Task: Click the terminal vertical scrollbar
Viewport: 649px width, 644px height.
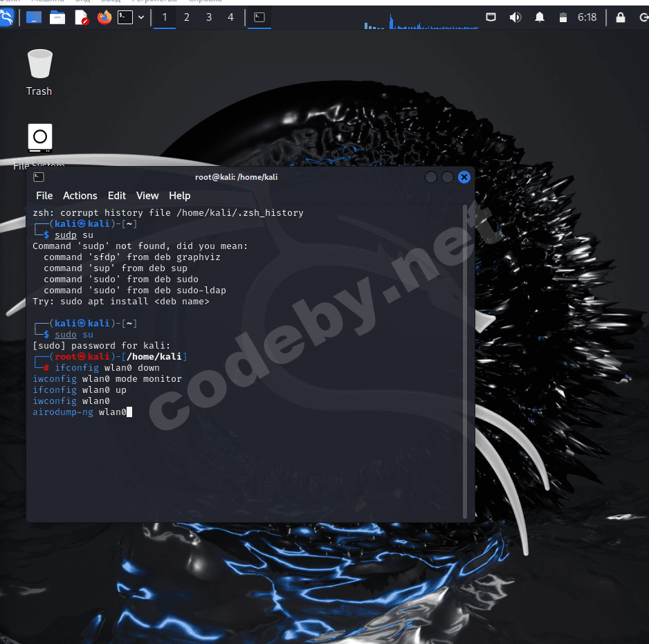Action: (x=465, y=361)
